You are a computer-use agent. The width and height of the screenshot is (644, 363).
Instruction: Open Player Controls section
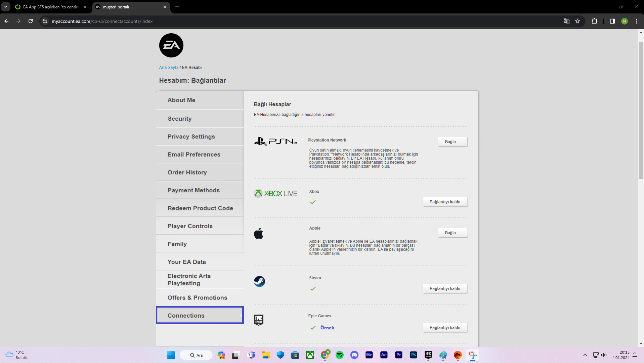pos(200,226)
